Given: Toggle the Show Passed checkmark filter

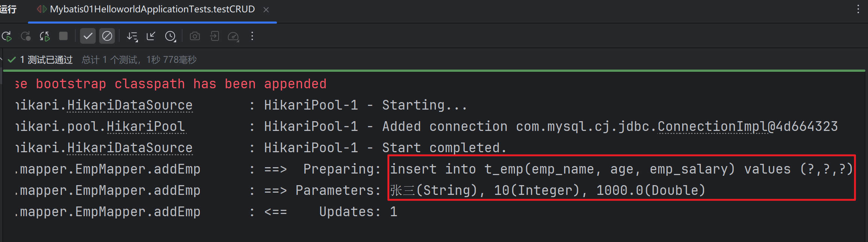Looking at the screenshot, I should pyautogui.click(x=88, y=36).
